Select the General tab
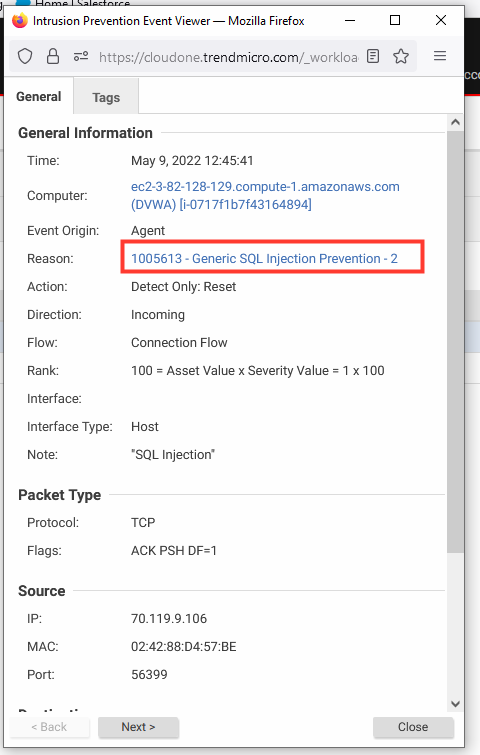The width and height of the screenshot is (480, 755). (39, 96)
